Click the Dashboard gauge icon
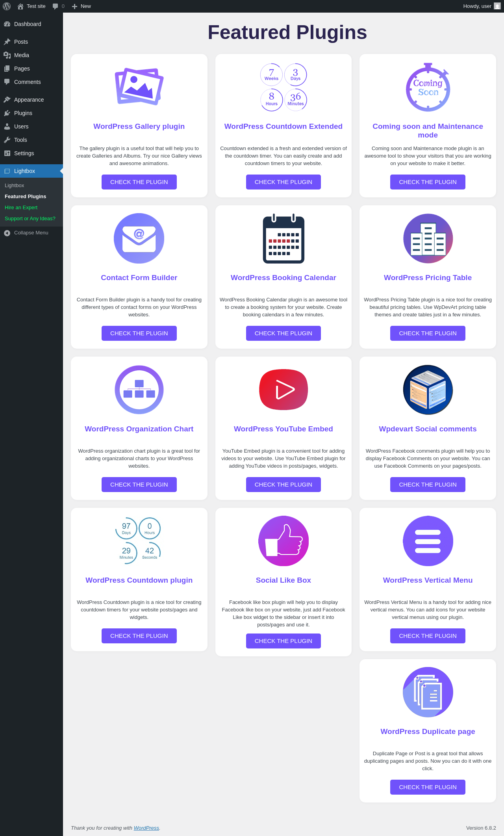Viewport: 504px width, 836px height. click(x=7, y=24)
